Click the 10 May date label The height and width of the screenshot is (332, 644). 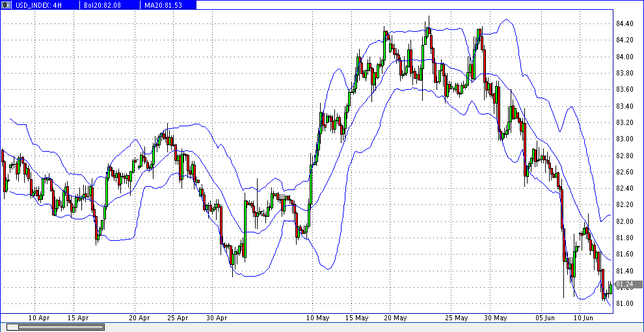click(x=318, y=318)
